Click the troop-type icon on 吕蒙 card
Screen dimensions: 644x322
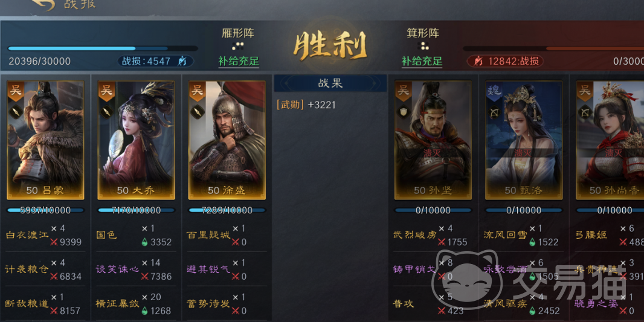pyautogui.click(x=16, y=111)
